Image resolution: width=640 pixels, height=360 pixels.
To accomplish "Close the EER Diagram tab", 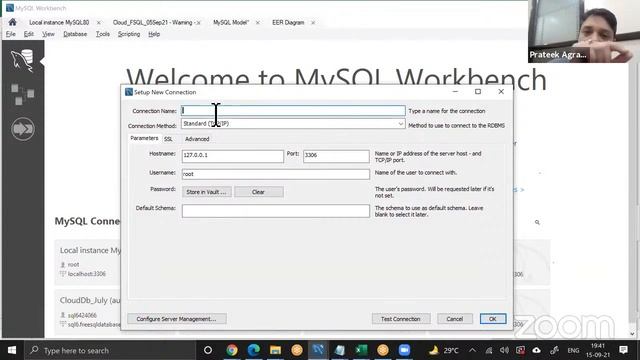I will pos(313,23).
